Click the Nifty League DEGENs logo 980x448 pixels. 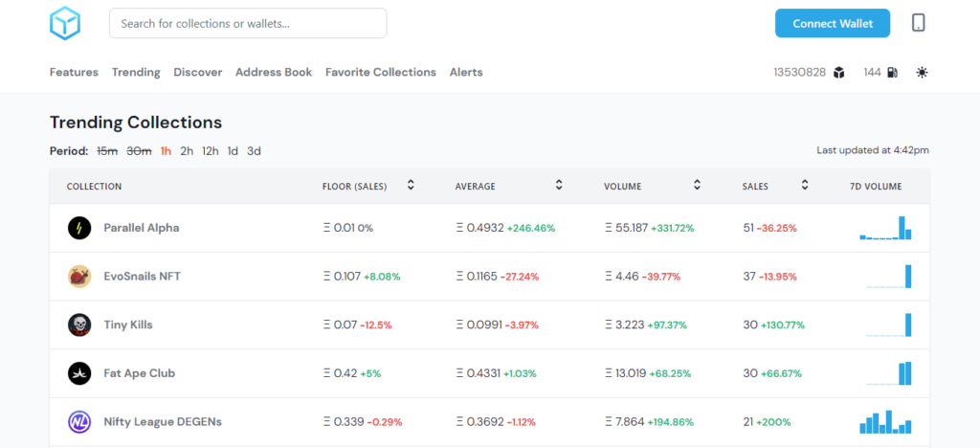click(x=79, y=422)
